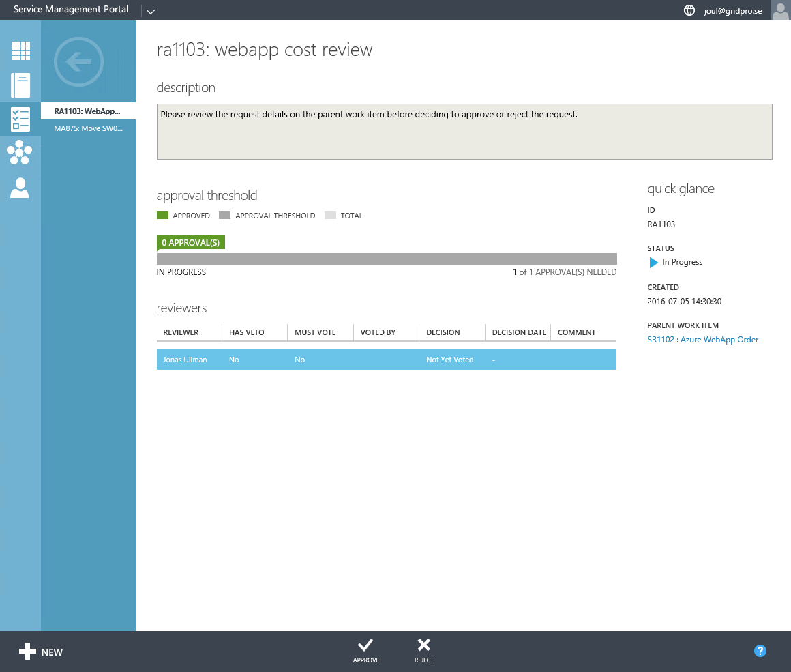Screen dimensions: 791x672
Task: Sort by VOTED BY column header
Action: pyautogui.click(x=378, y=332)
